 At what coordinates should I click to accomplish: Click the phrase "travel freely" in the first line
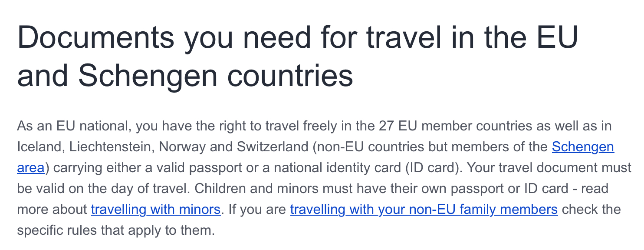point(274,127)
